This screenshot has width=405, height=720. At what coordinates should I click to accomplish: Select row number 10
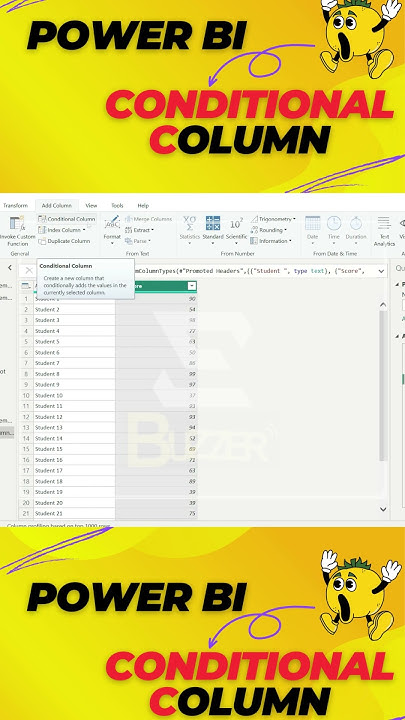pos(26,395)
